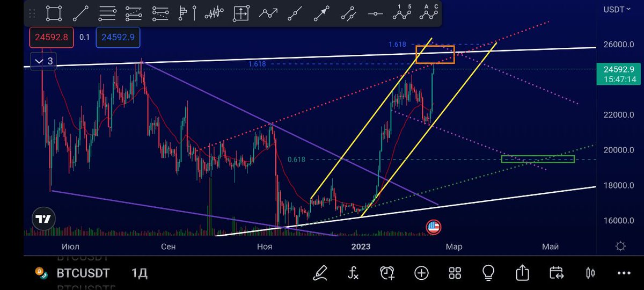This screenshot has height=290, width=644.
Task: Select the Trend Line tool
Action: [x=80, y=13]
